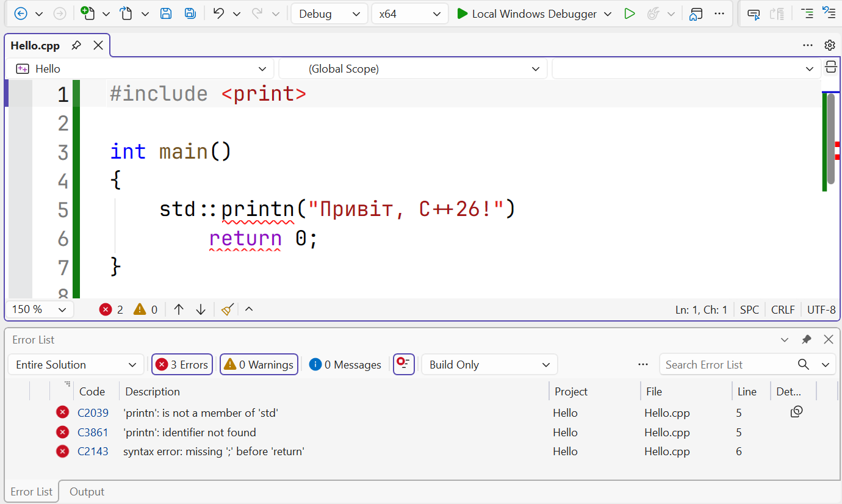Click the UTF-8 encoding indicator
Image resolution: width=842 pixels, height=504 pixels.
821,309
